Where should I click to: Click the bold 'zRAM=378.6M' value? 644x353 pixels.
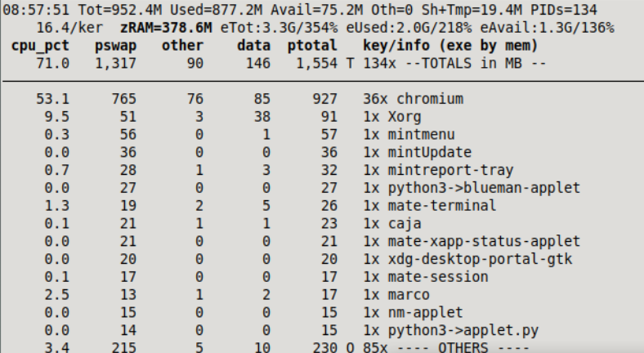coord(166,28)
